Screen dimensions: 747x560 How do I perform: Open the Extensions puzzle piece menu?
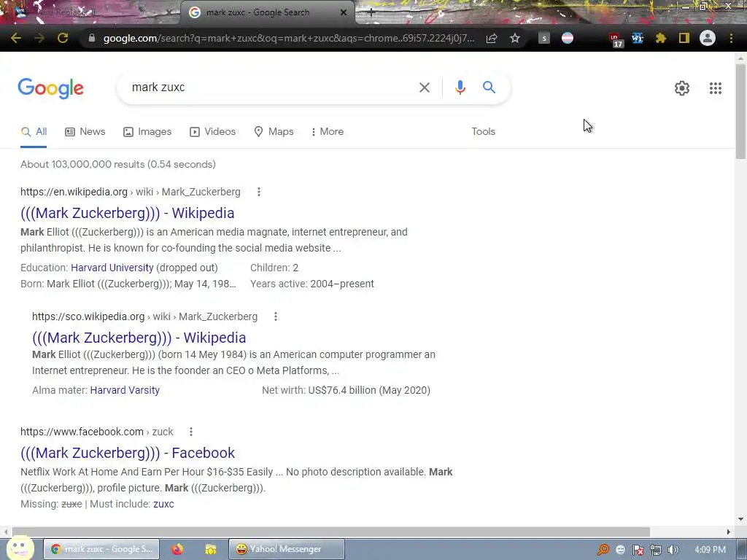coord(661,38)
